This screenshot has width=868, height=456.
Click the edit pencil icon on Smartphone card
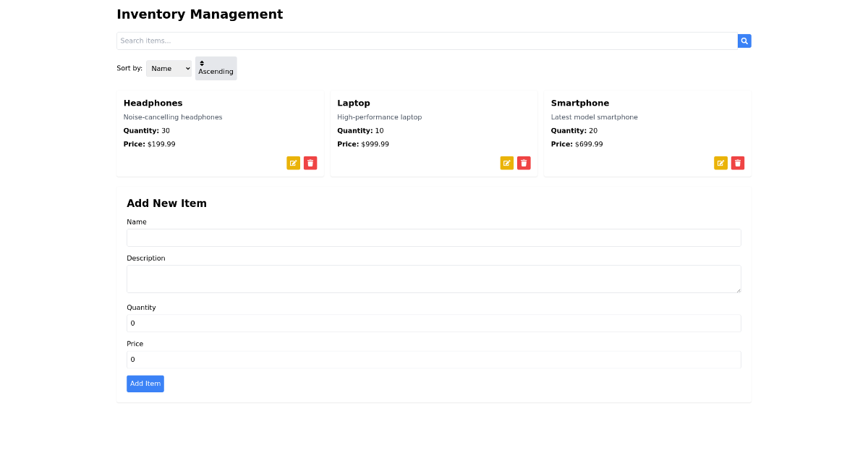pos(720,163)
